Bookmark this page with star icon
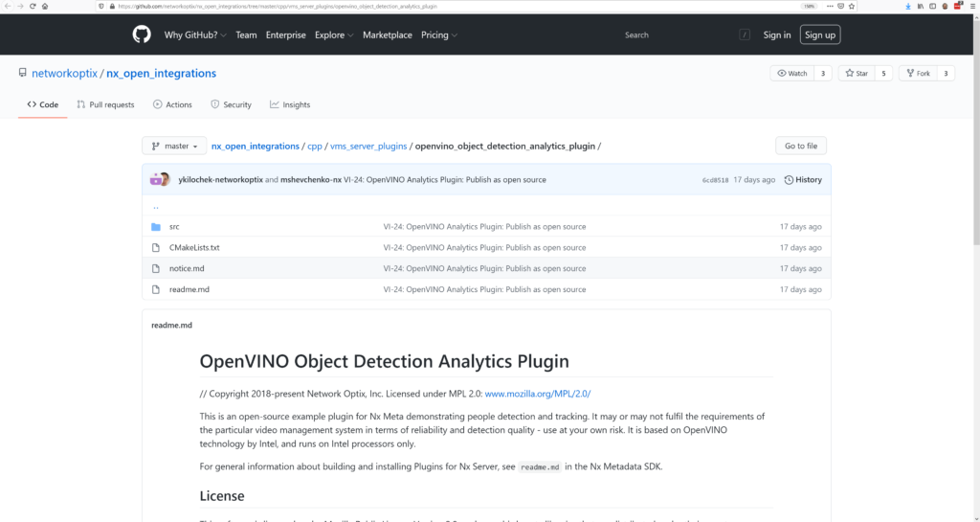The height and width of the screenshot is (522, 980). pyautogui.click(x=851, y=7)
